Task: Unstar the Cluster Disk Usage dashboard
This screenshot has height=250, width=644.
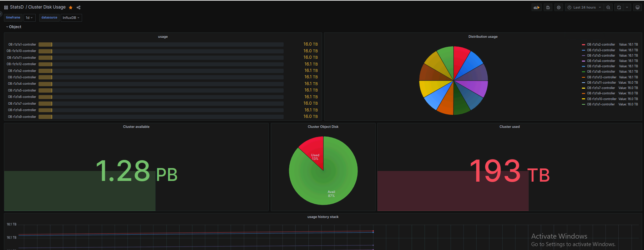Action: click(71, 7)
